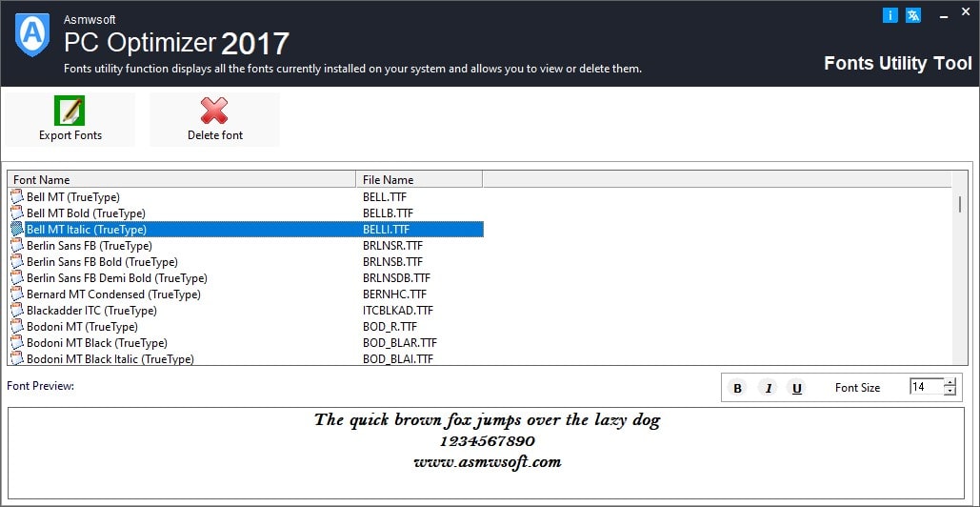The width and height of the screenshot is (980, 507).
Task: Select the Bodoni MT Black (TrueType) row
Action: pos(247,343)
